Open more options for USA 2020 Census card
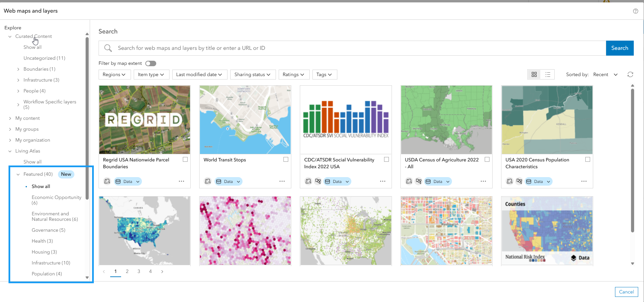Viewport: 644px width, 302px height. (x=584, y=181)
